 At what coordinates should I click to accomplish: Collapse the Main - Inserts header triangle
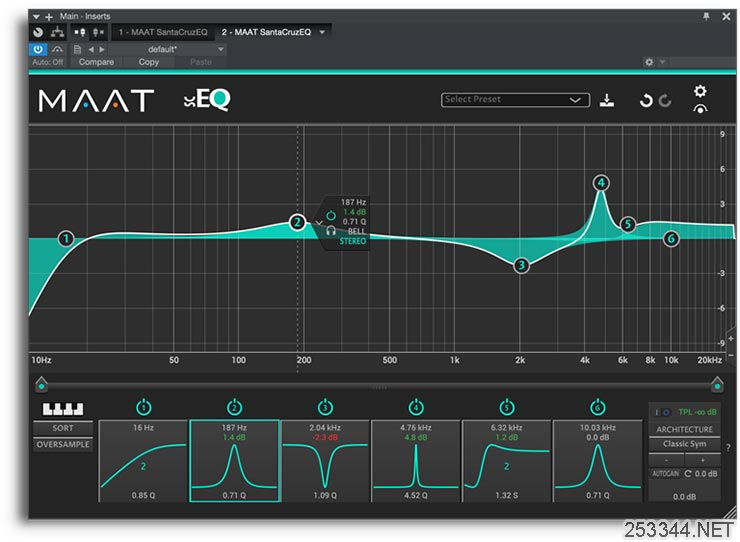[x=36, y=17]
